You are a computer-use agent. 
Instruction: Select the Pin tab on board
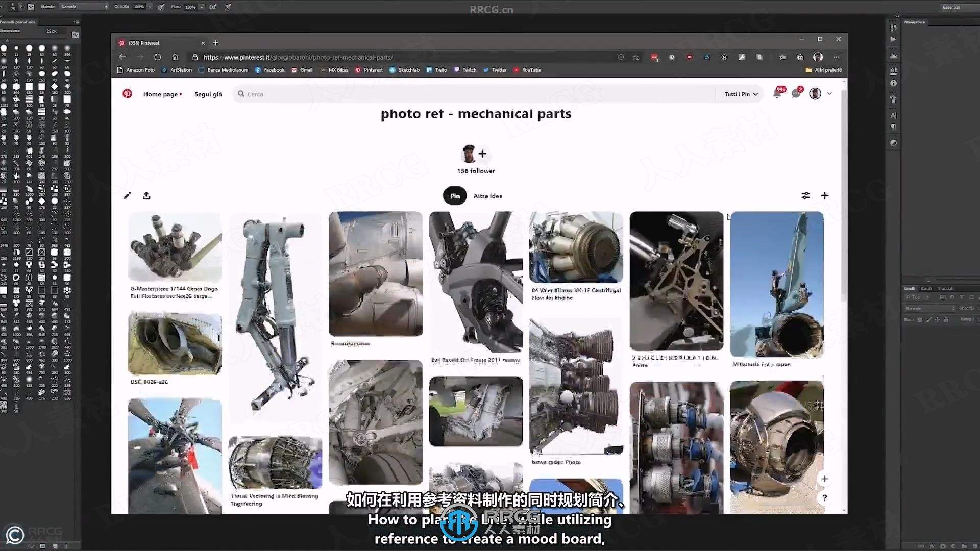point(455,196)
